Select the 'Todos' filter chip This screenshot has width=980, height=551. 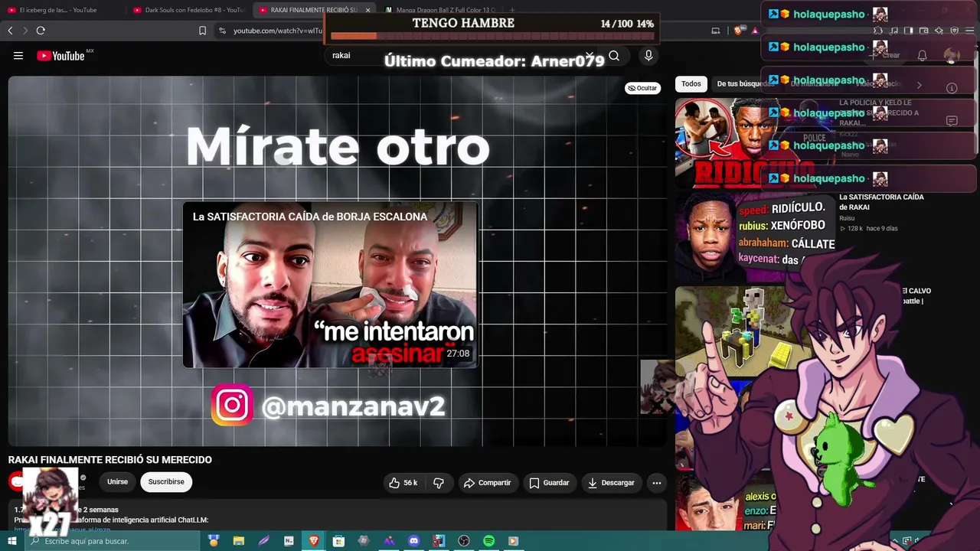click(x=691, y=84)
